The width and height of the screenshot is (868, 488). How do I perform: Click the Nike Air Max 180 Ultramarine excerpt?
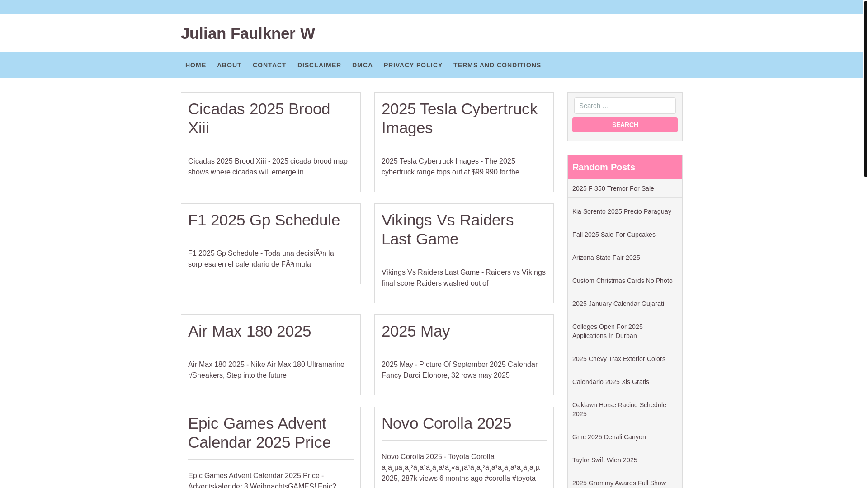click(x=266, y=370)
